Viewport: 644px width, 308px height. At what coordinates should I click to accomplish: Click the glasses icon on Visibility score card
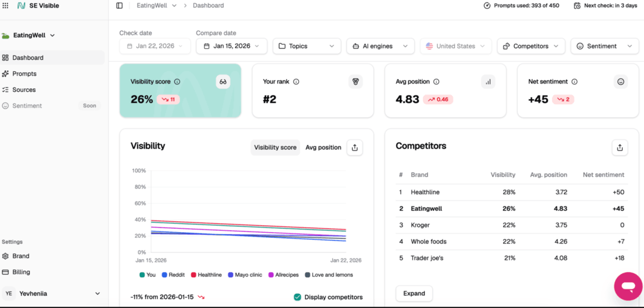223,82
